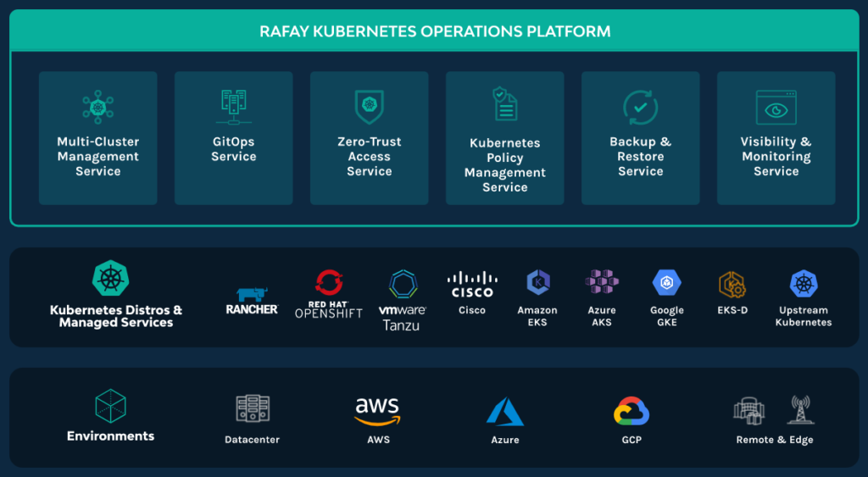Click the EKS-D text label
Viewport: 868px width, 477px height.
[x=732, y=310]
